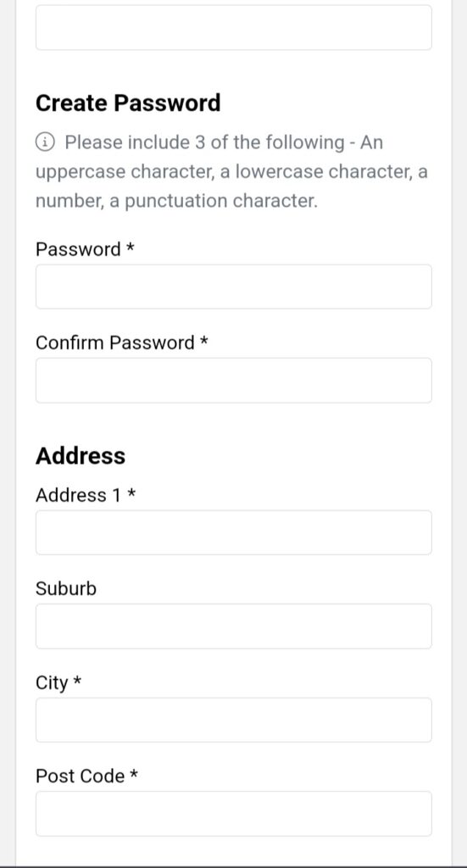Click the asterisk next to City label
Image resolution: width=467 pixels, height=868 pixels.
click(77, 681)
